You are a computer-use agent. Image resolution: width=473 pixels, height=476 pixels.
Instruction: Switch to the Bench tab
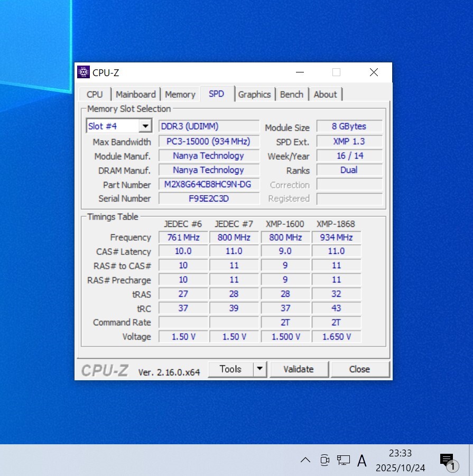click(291, 94)
